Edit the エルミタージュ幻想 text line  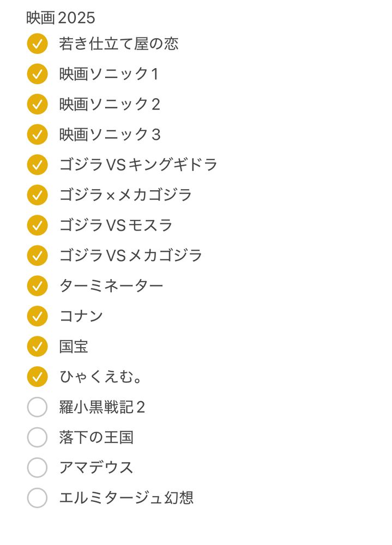pos(126,498)
